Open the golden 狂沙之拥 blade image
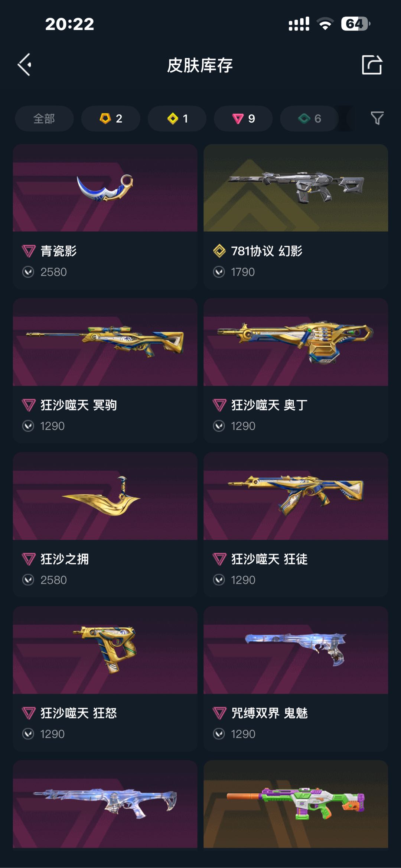 105,496
